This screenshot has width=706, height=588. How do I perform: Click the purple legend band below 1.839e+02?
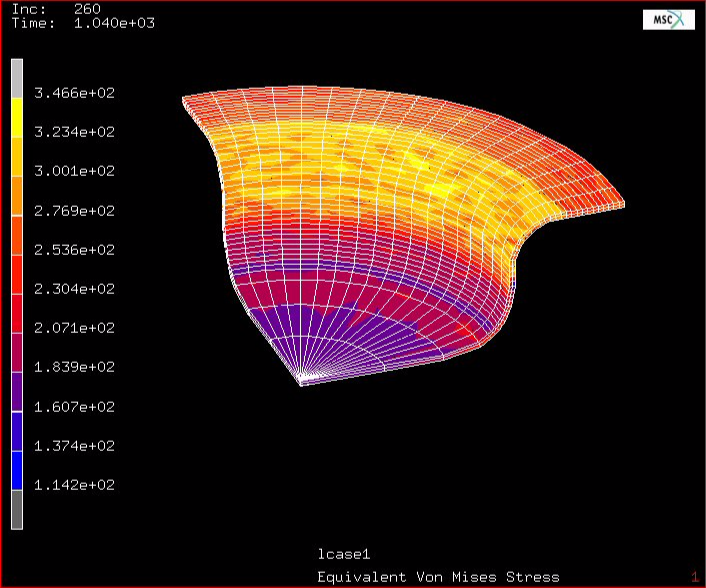click(x=17, y=387)
